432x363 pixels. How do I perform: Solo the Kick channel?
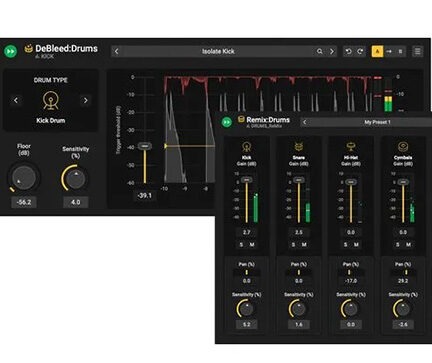(x=241, y=245)
